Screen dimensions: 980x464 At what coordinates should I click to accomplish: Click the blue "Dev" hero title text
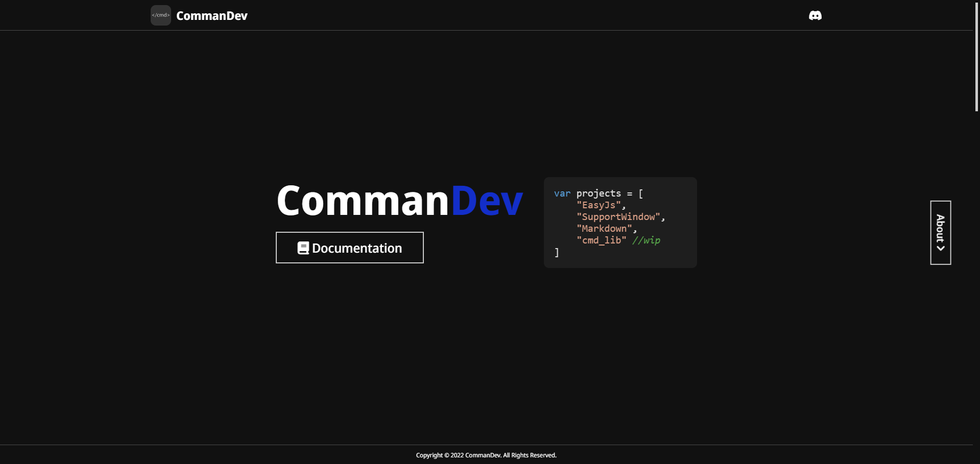(x=487, y=201)
